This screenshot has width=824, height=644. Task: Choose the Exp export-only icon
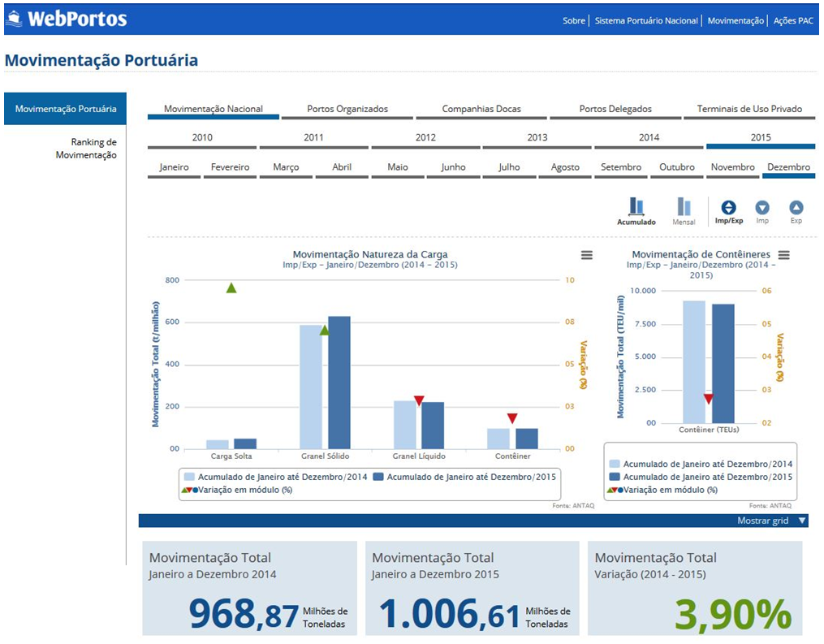[x=796, y=208]
